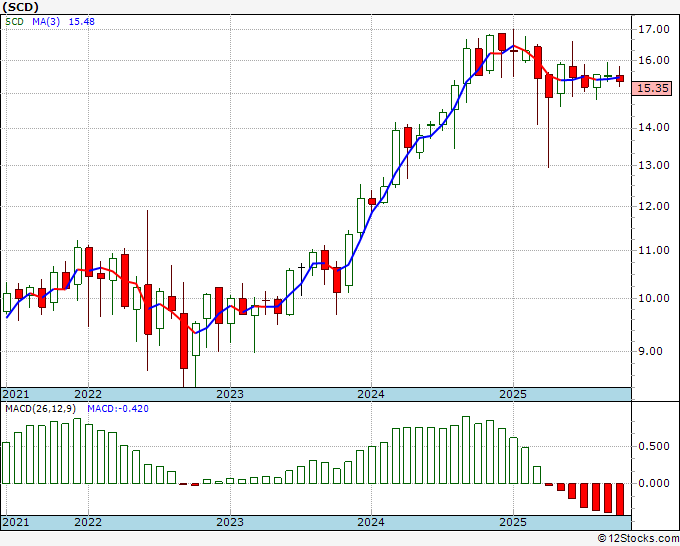The height and width of the screenshot is (546, 680).
Task: Click the last red MACD histogram bar
Action: pos(620,499)
